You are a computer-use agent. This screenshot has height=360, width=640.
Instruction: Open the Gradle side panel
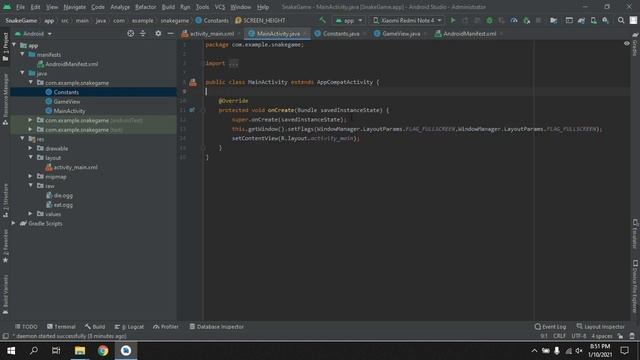coord(635,45)
